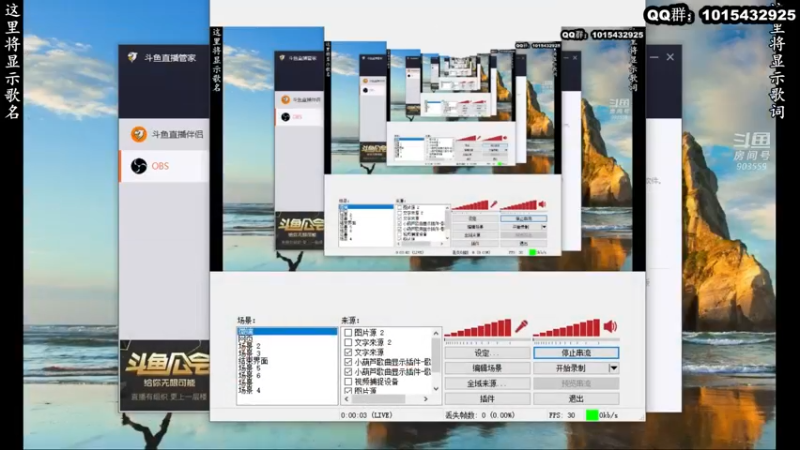Uncheck the 文字来源 source checkbox
Screen dimensions: 800x450
348,352
